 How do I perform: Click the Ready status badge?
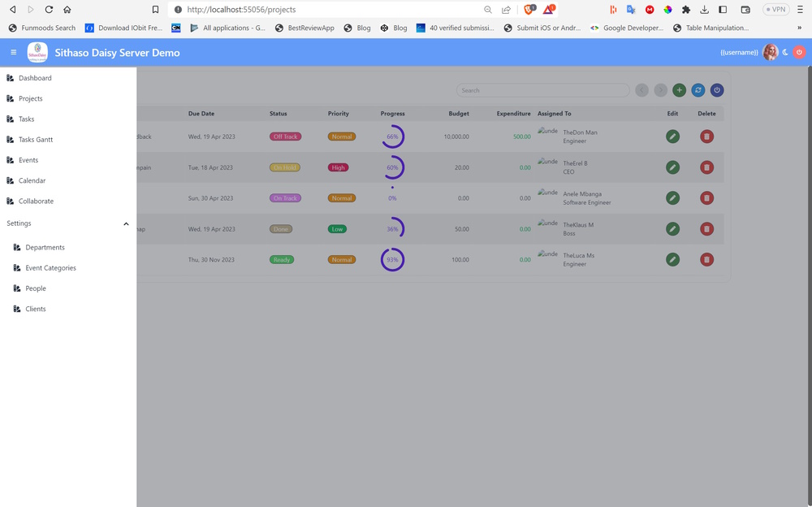(282, 260)
